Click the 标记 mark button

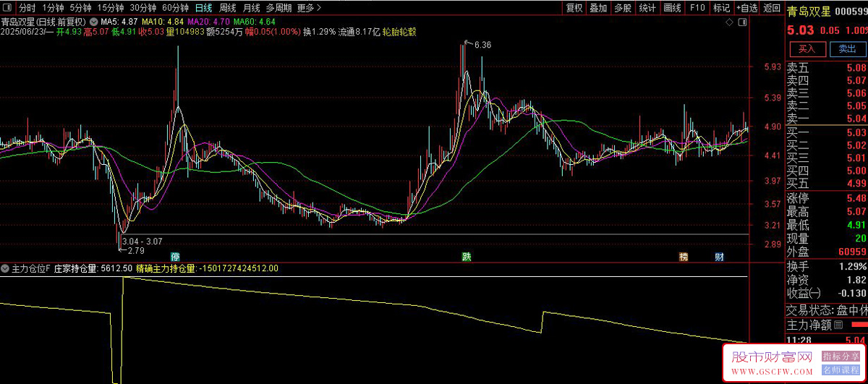pyautogui.click(x=721, y=8)
